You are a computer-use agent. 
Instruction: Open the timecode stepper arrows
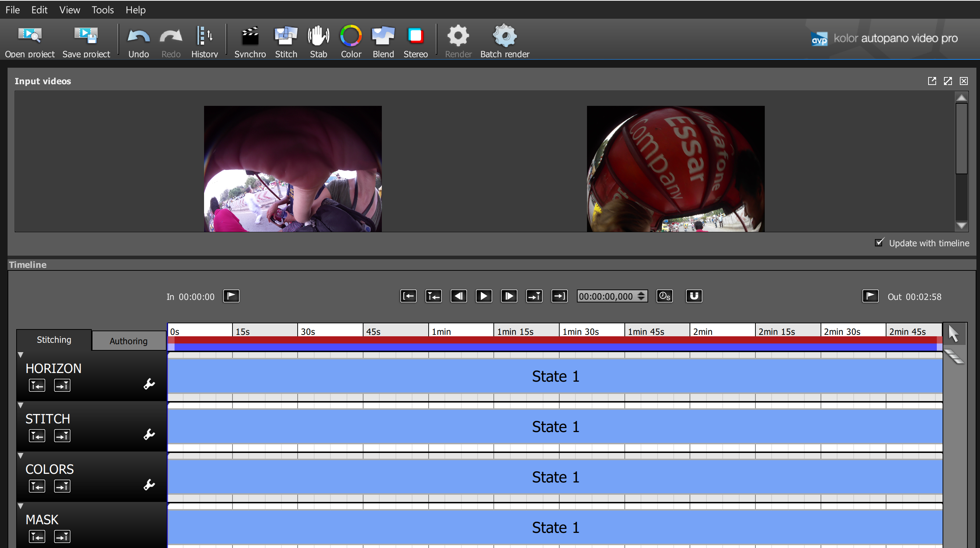641,296
